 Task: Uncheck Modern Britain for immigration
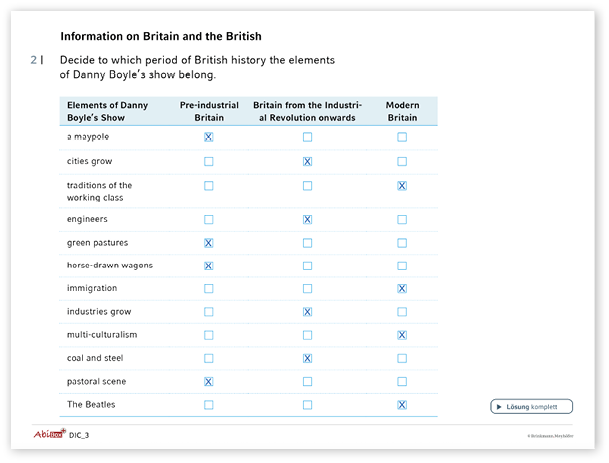pyautogui.click(x=402, y=288)
